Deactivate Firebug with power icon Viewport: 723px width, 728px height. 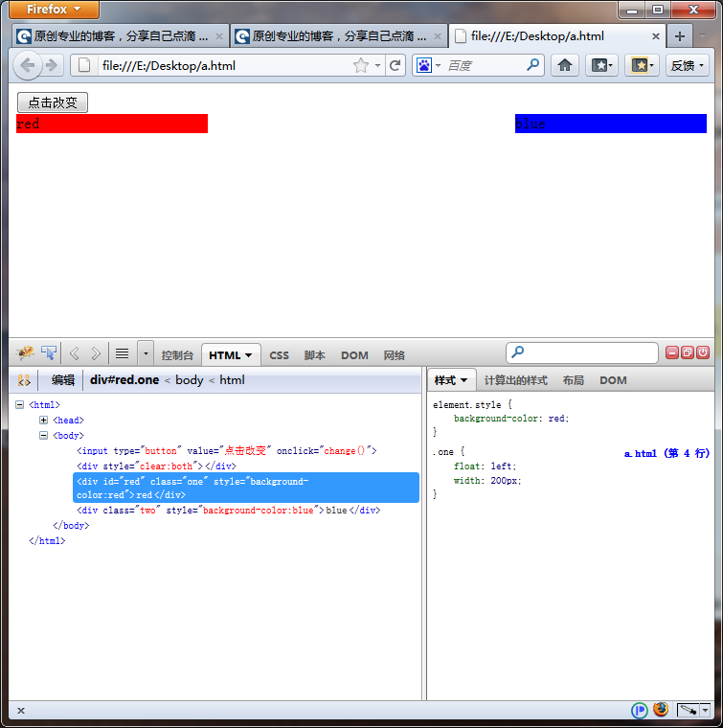click(703, 353)
